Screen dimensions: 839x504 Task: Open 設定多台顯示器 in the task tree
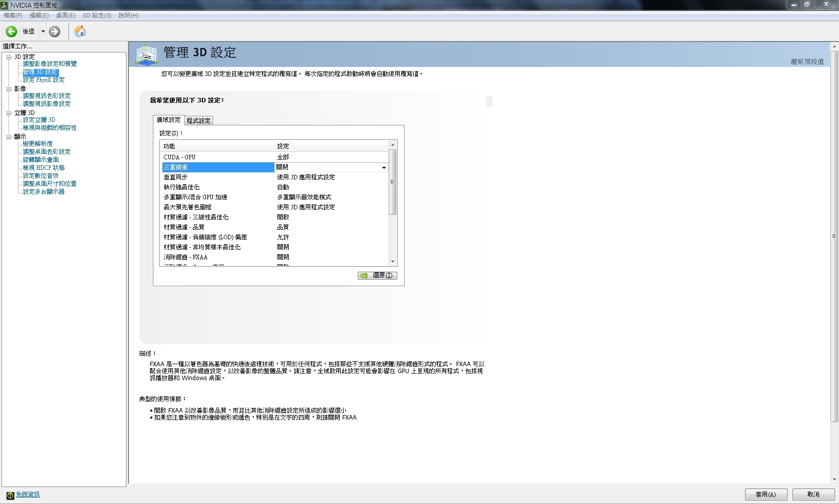(x=44, y=192)
